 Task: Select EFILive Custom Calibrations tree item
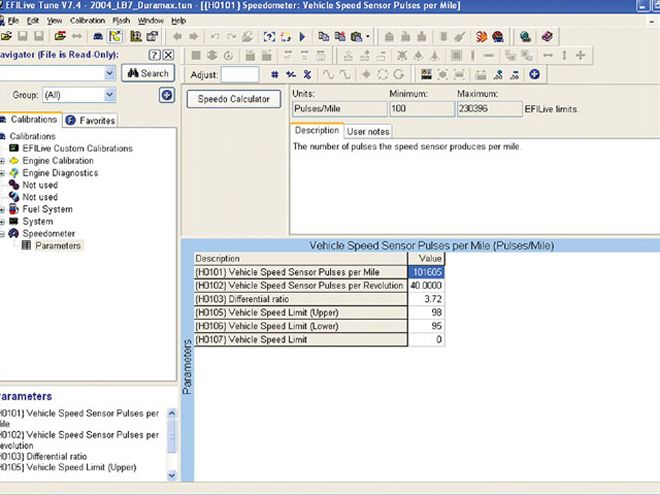(77, 149)
